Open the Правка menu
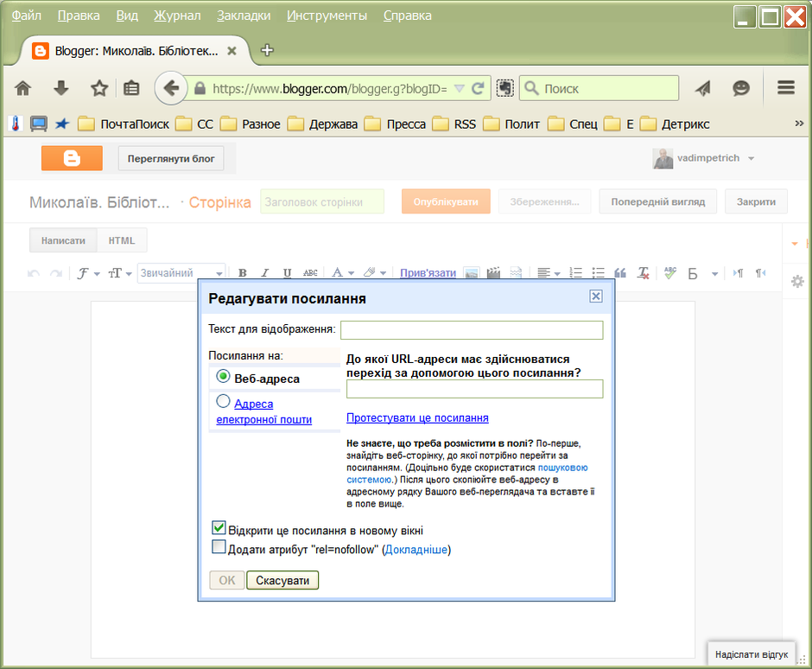 coord(79,16)
